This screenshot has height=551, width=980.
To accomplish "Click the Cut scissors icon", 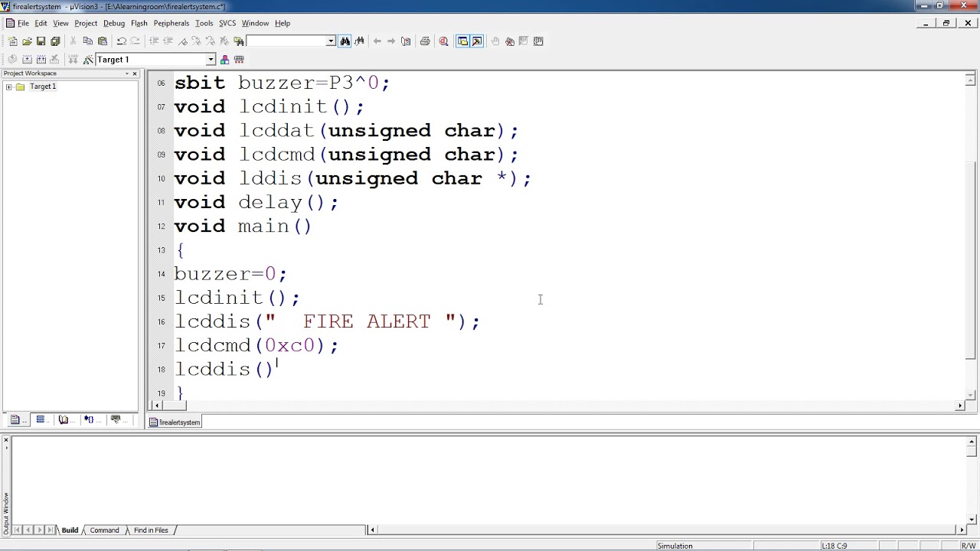I will pos(73,41).
